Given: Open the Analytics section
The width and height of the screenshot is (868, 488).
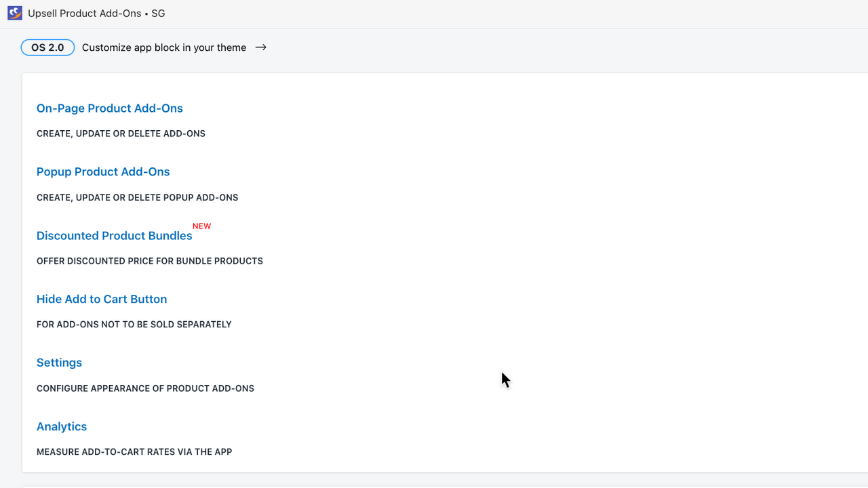Looking at the screenshot, I should pyautogui.click(x=62, y=426).
